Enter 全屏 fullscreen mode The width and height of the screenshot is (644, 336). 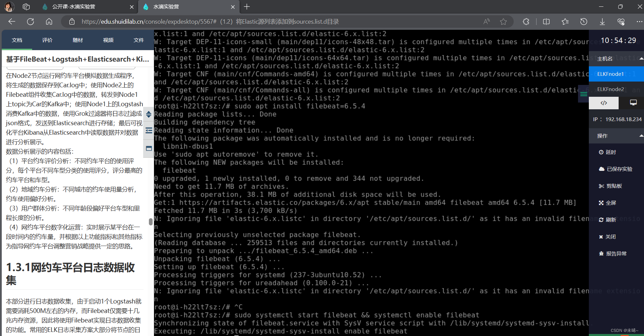[607, 203]
